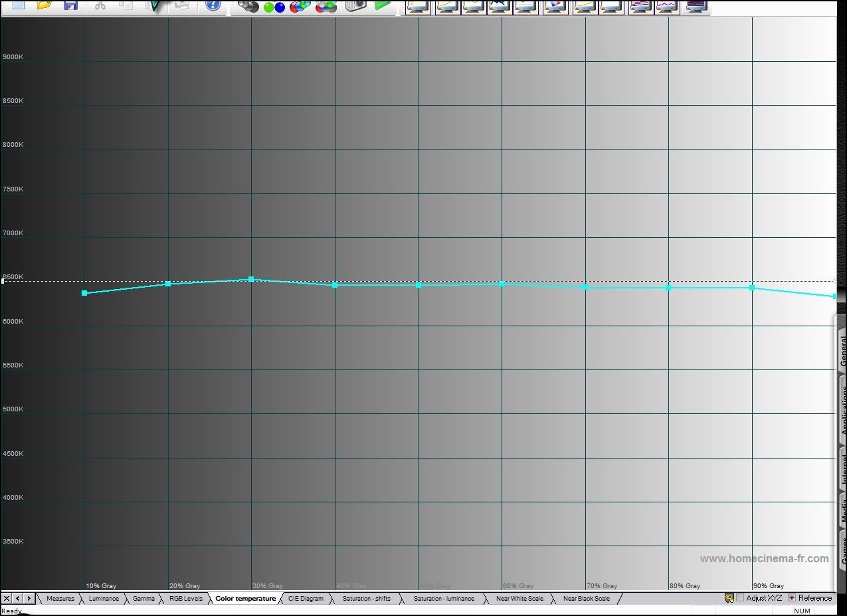Open the Media side panel tab
Screen dimensions: 847x616
(x=842, y=512)
